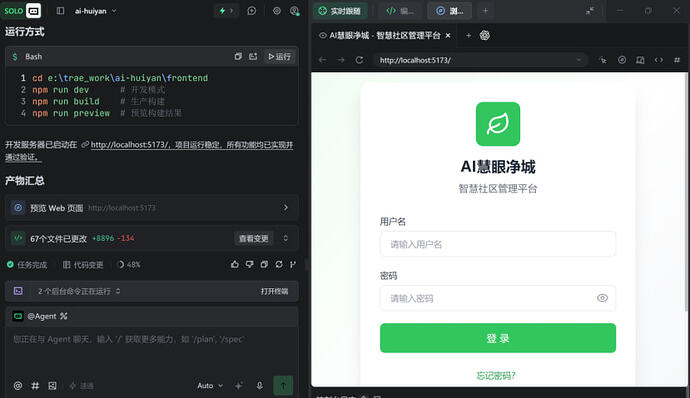Click the green 登录 button
The width and height of the screenshot is (690, 398).
tap(498, 338)
